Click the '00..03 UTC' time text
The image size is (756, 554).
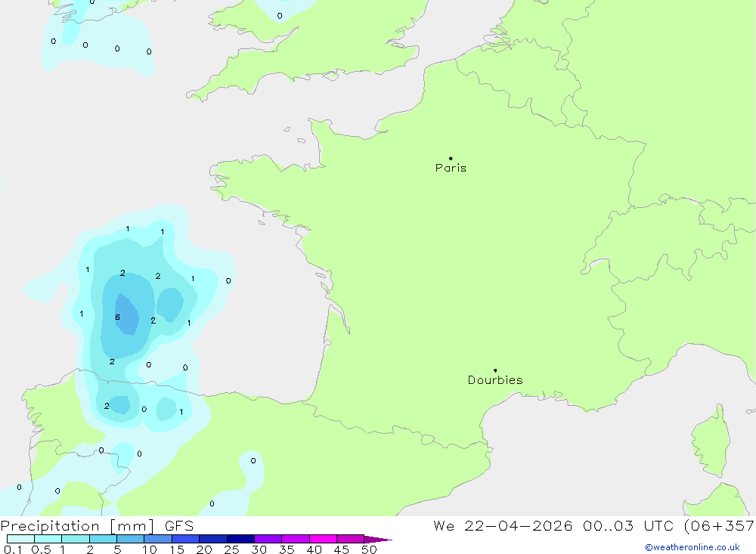(628, 526)
